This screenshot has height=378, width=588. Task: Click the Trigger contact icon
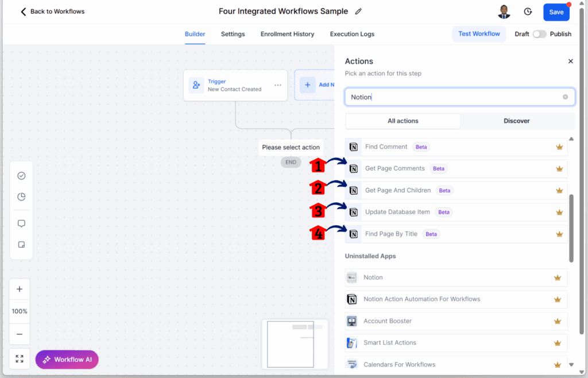pyautogui.click(x=196, y=85)
